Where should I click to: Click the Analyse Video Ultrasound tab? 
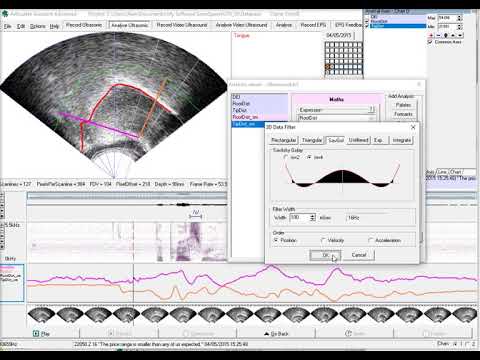pyautogui.click(x=241, y=25)
